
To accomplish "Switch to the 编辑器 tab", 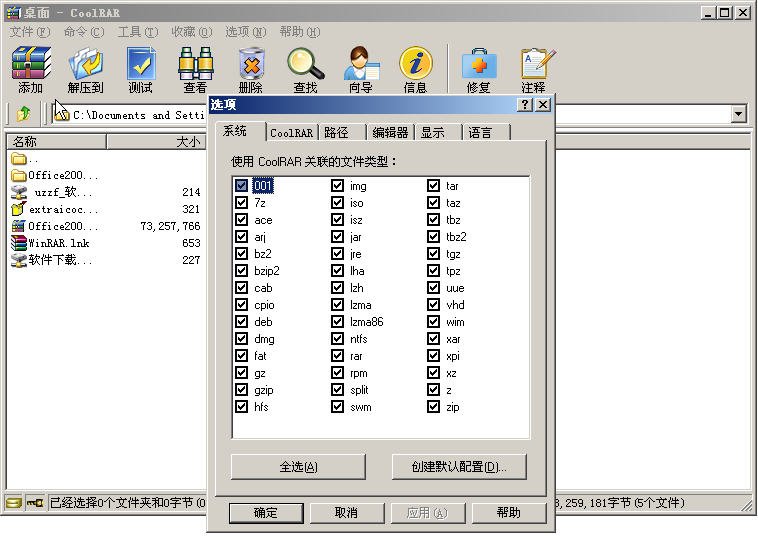I will tap(390, 132).
